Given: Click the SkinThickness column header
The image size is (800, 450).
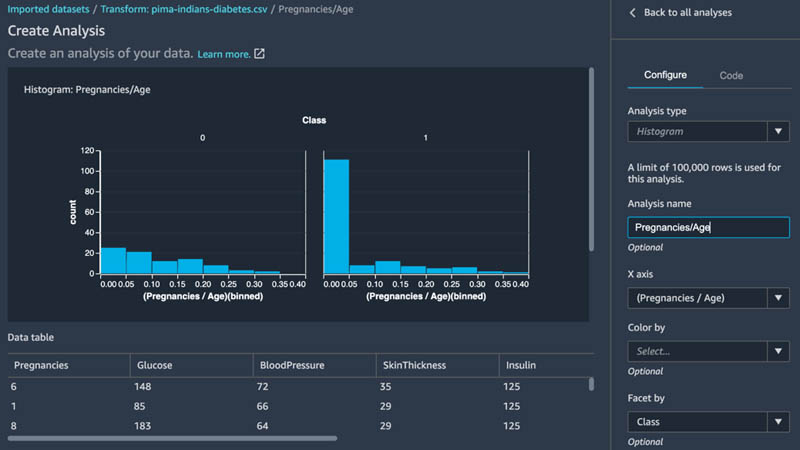Looking at the screenshot, I should tap(414, 365).
